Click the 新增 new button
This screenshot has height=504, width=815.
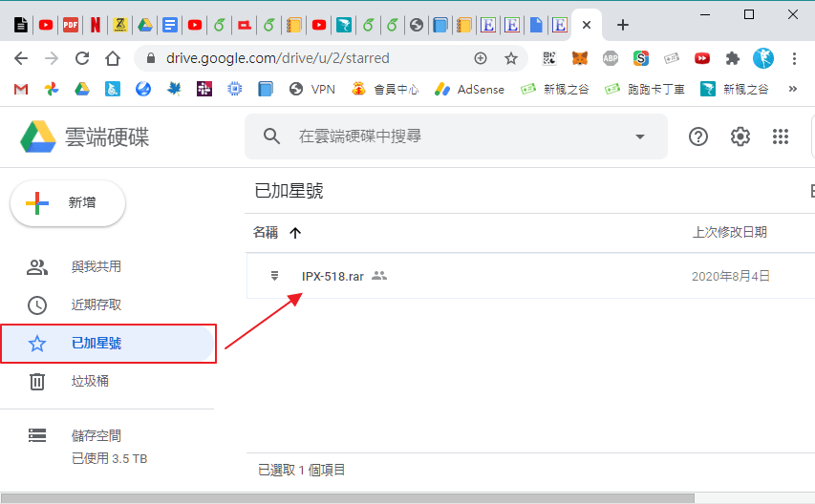tap(68, 203)
